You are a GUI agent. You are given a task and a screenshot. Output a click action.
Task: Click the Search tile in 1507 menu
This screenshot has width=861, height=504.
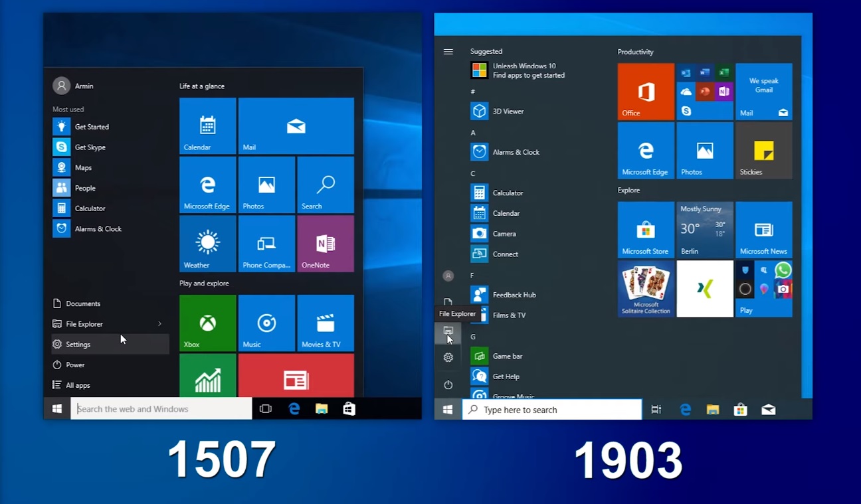pos(326,185)
